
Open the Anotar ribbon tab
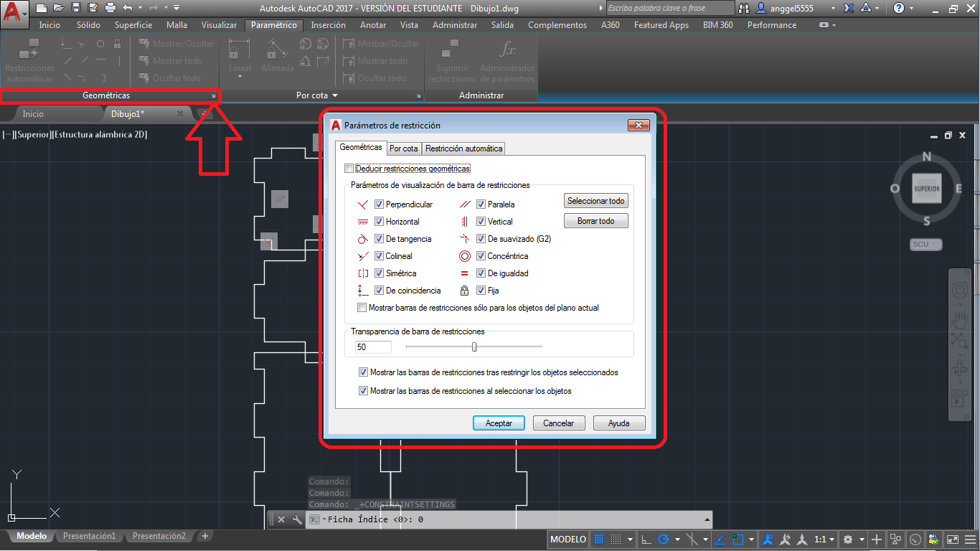tap(373, 24)
